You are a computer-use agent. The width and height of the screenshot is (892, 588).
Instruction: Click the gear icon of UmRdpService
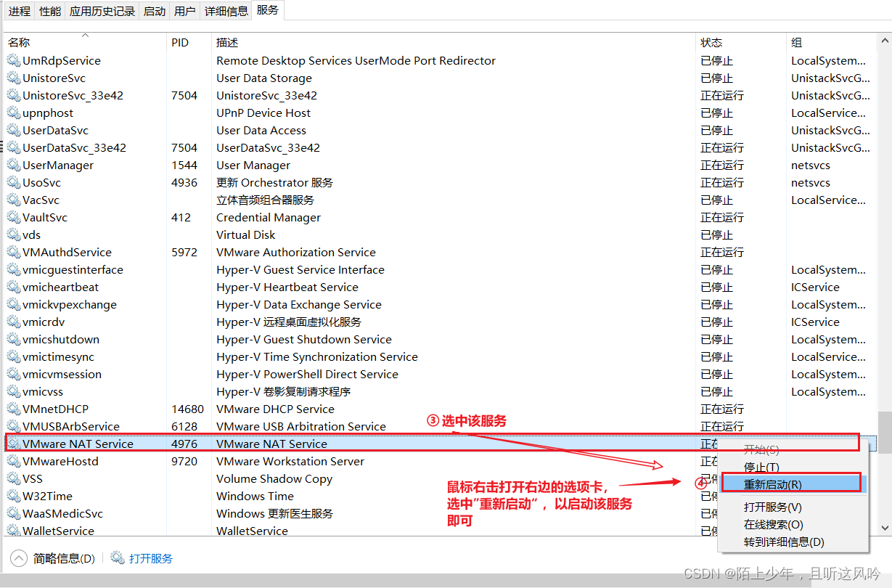pyautogui.click(x=14, y=61)
